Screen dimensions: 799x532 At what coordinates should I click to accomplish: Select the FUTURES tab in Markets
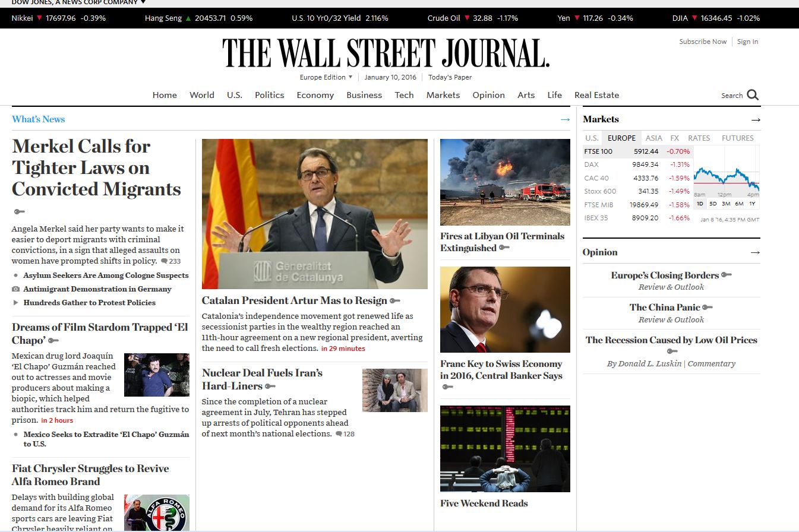[737, 138]
